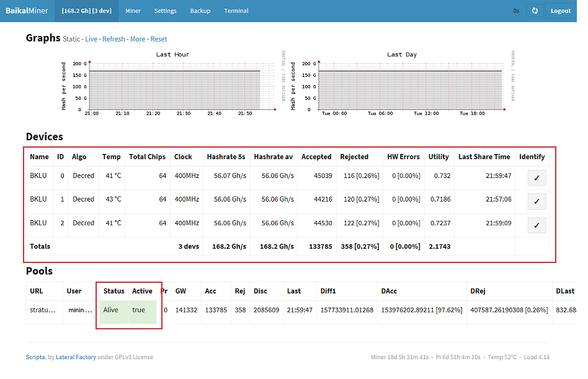The image size is (588, 379).
Task: Select the Hashrate av column header
Action: click(x=274, y=157)
